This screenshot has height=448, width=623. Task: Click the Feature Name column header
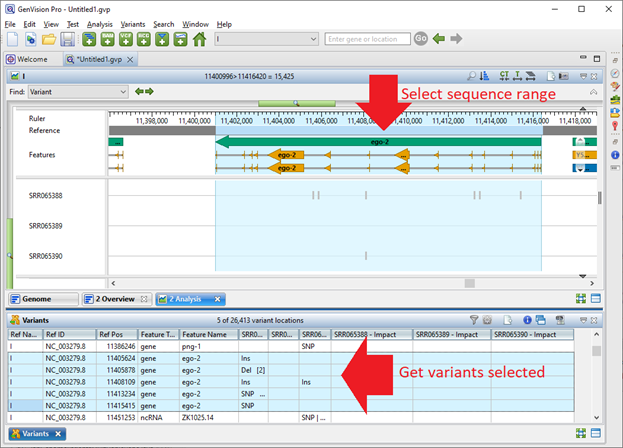209,334
